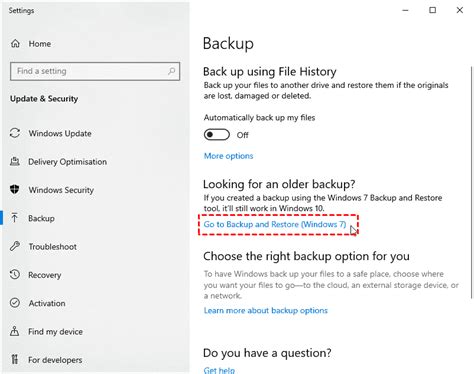Image resolution: width=474 pixels, height=374 pixels.
Task: Open the Home settings page
Action: click(40, 44)
